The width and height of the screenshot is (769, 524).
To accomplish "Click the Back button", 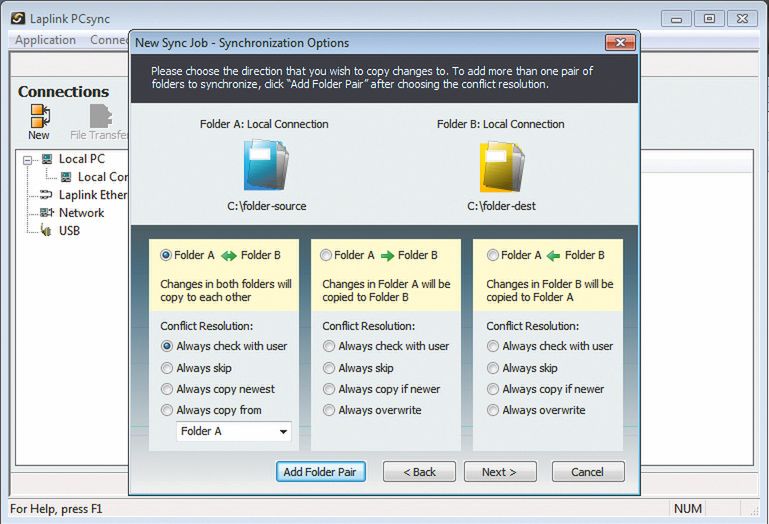I will [419, 472].
